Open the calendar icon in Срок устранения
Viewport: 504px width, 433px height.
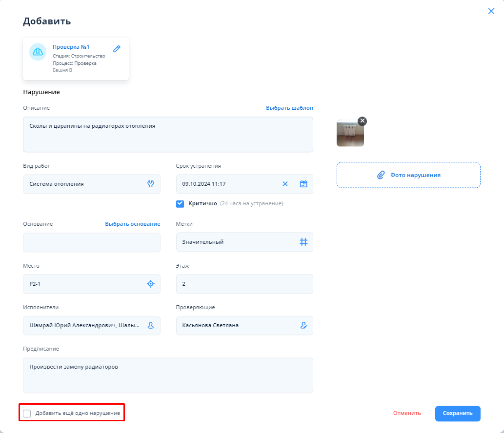303,184
